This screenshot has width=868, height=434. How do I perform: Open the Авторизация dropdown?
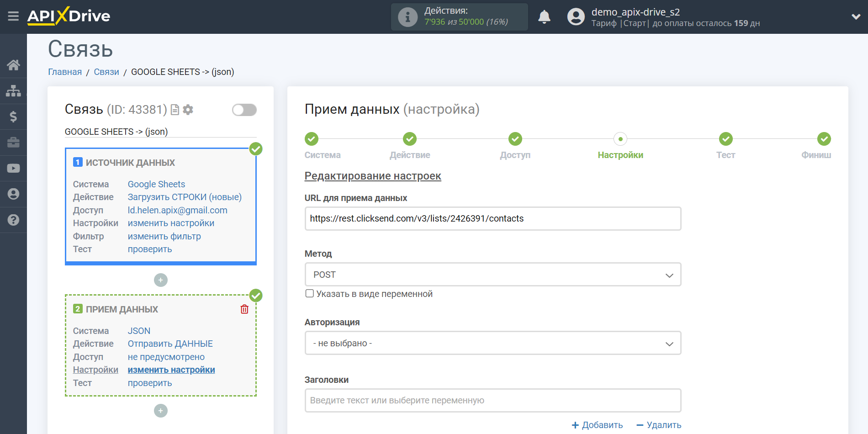[493, 343]
